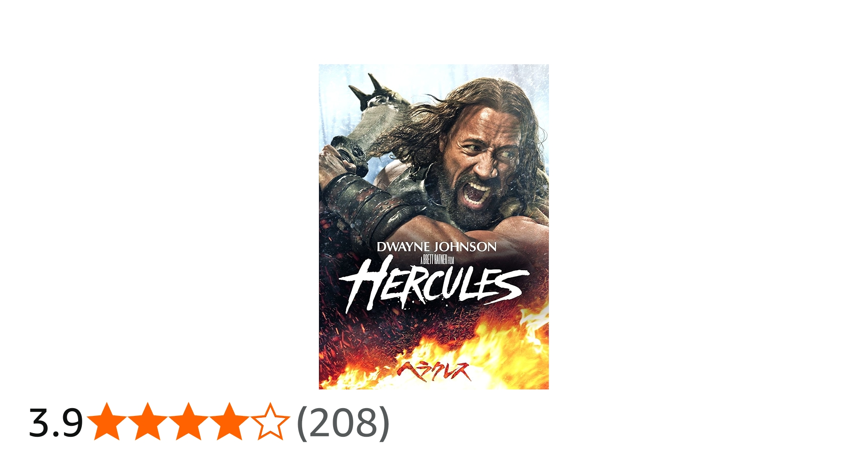Open the (208) review count link
The width and height of the screenshot is (868, 454).
343,423
